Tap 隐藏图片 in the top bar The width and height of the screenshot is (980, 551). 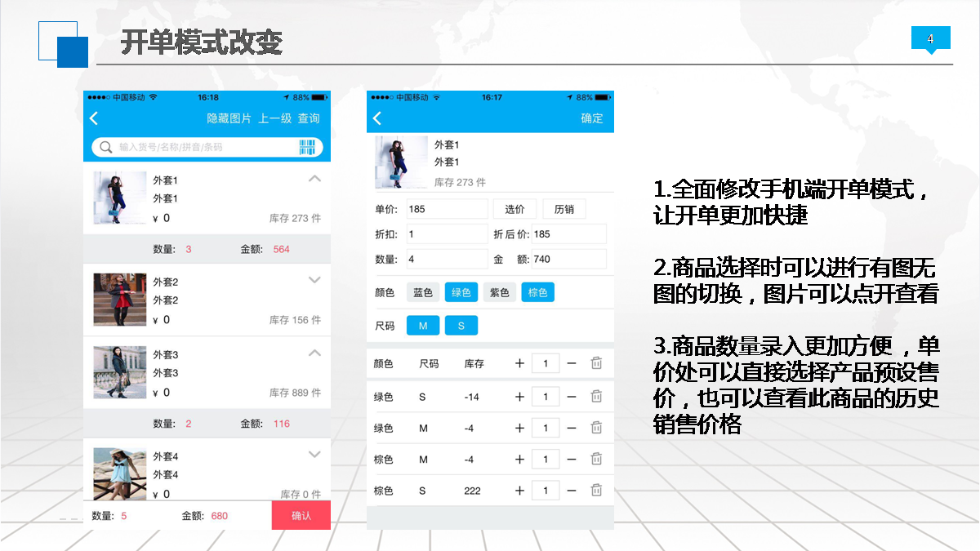[x=229, y=118]
